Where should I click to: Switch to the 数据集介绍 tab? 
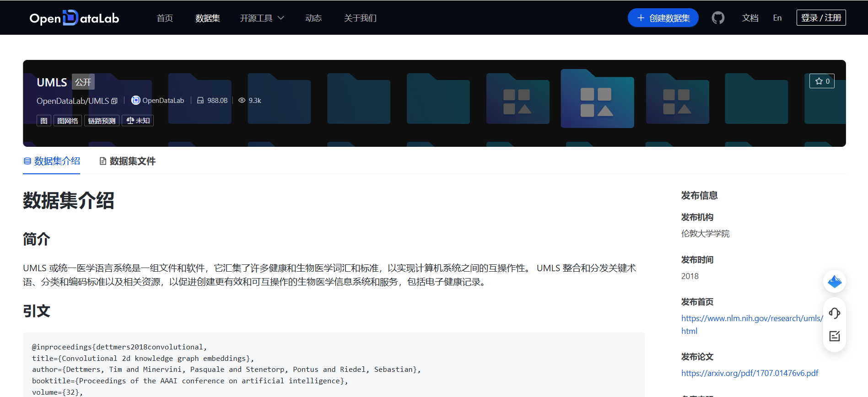point(51,161)
